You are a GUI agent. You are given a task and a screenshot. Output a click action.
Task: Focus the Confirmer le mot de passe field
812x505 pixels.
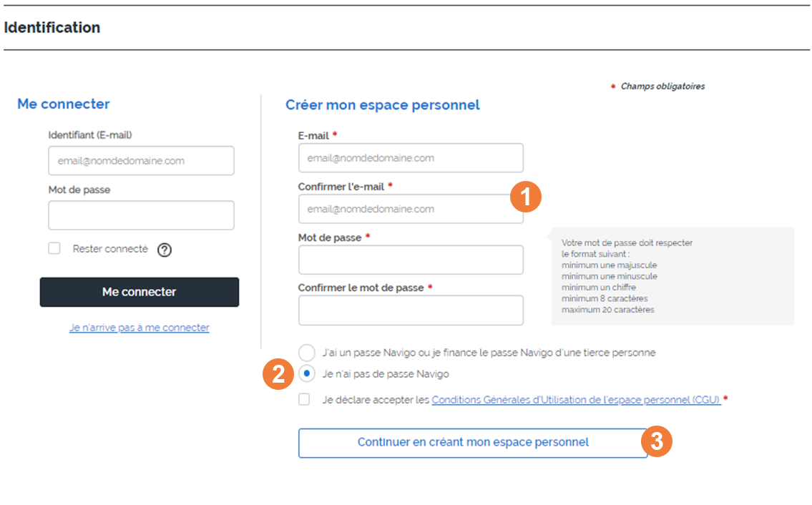(411, 310)
